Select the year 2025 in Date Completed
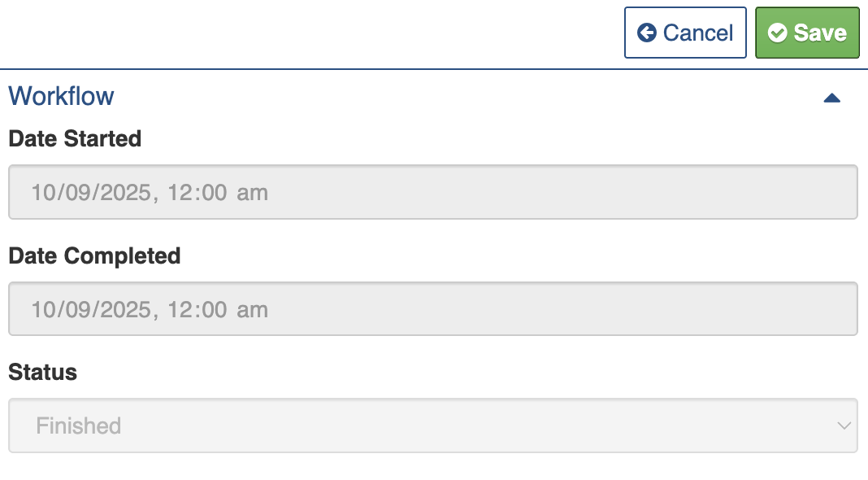 click(127, 310)
